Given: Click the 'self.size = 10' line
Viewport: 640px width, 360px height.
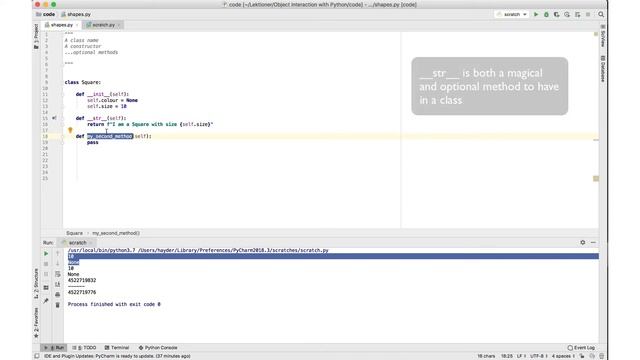Looking at the screenshot, I should (107, 106).
